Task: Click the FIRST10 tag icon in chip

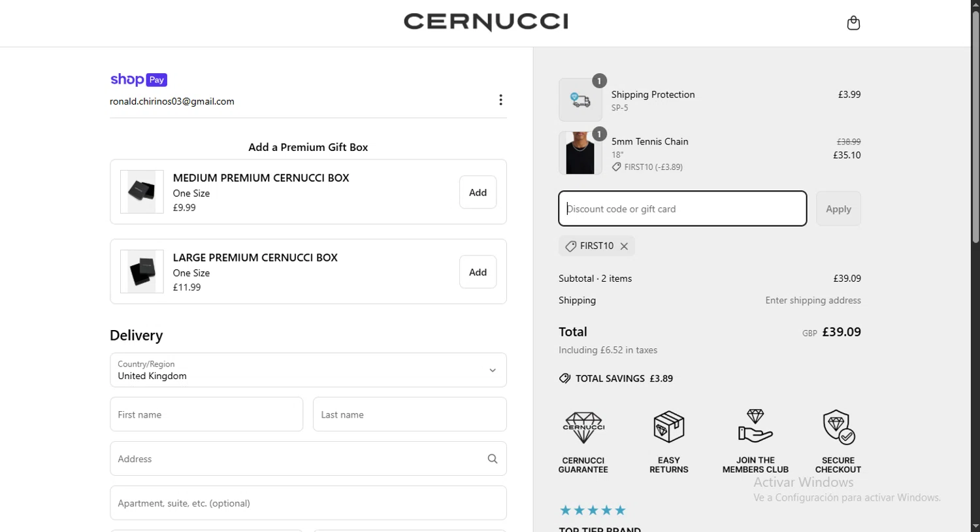Action: [570, 246]
